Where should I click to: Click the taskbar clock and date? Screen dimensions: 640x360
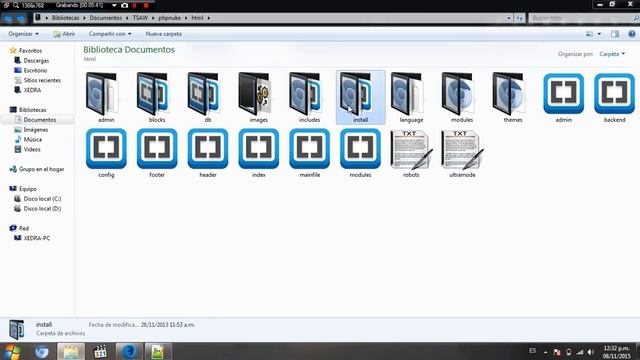(x=617, y=352)
